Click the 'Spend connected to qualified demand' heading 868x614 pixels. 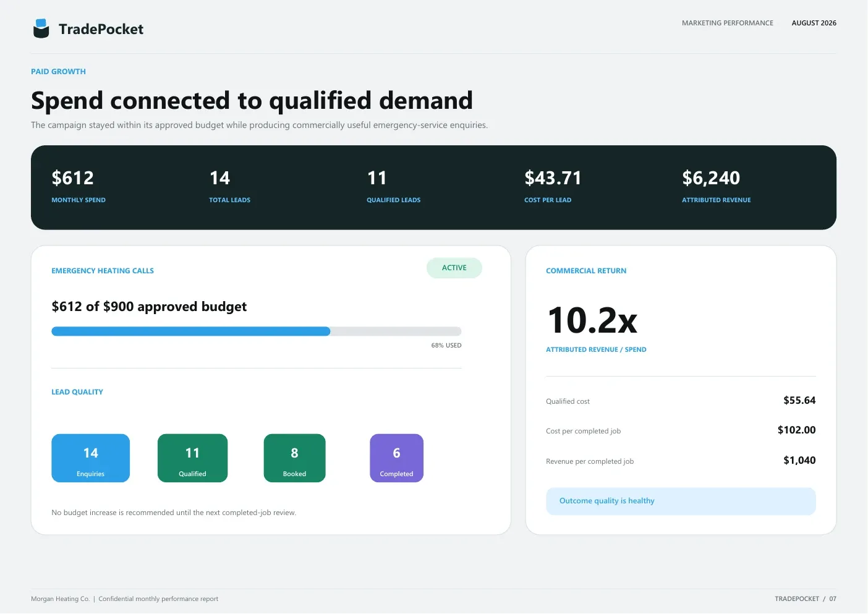252,100
